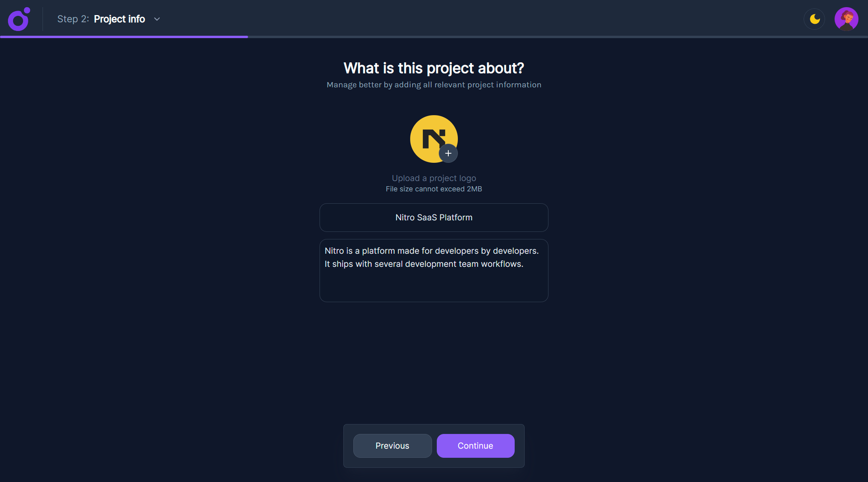Click the purple app logo

click(19, 19)
